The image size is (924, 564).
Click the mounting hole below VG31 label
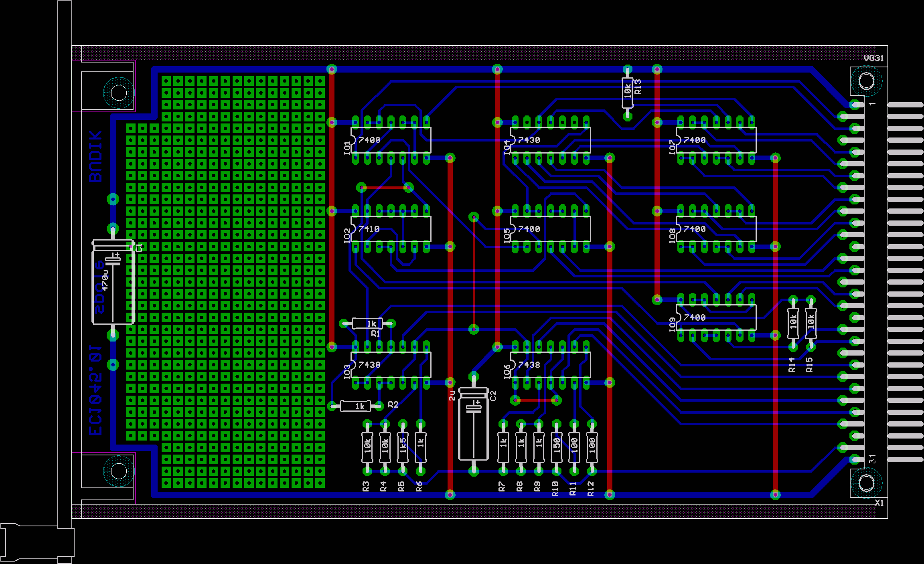[x=866, y=81]
